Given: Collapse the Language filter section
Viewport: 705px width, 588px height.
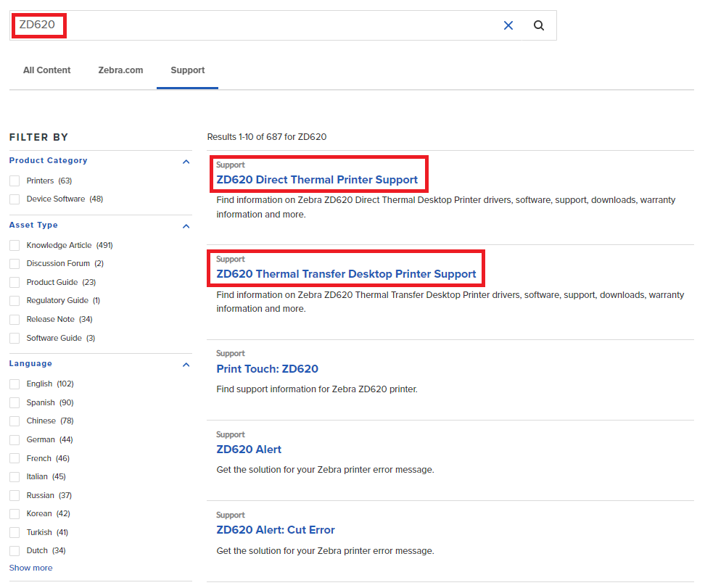Looking at the screenshot, I should tap(186, 365).
